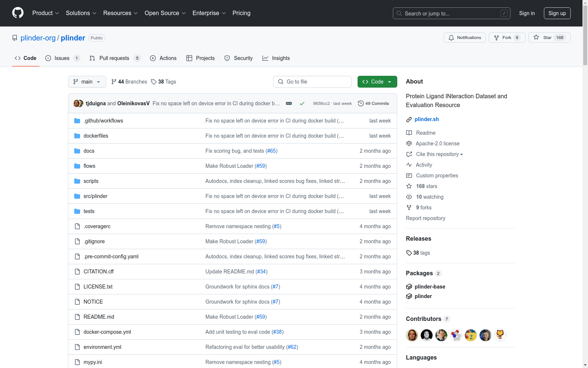588x368 pixels.
Task: Click the dockerfiles folder icon
Action: point(77,136)
